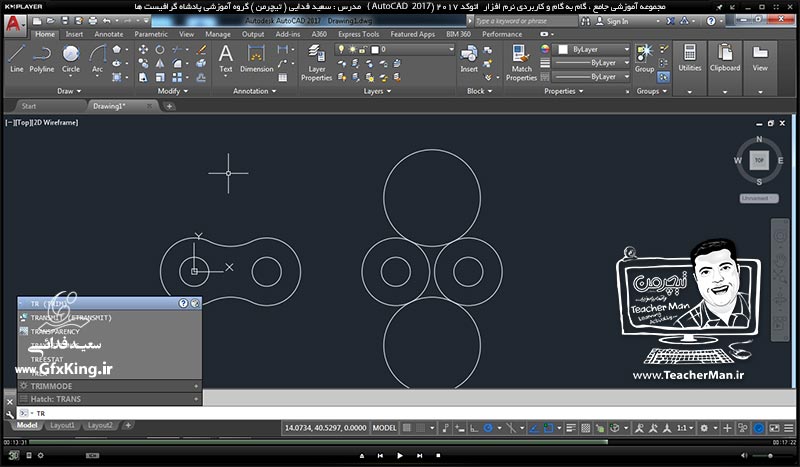800x467 pixels.
Task: Click the Table icon in Annotation
Action: pyautogui.click(x=283, y=78)
